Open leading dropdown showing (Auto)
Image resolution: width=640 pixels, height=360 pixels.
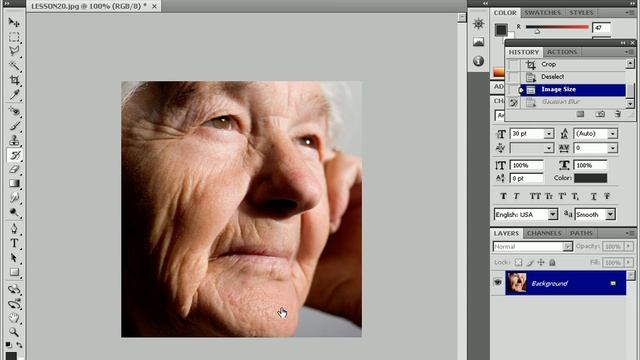pos(612,133)
